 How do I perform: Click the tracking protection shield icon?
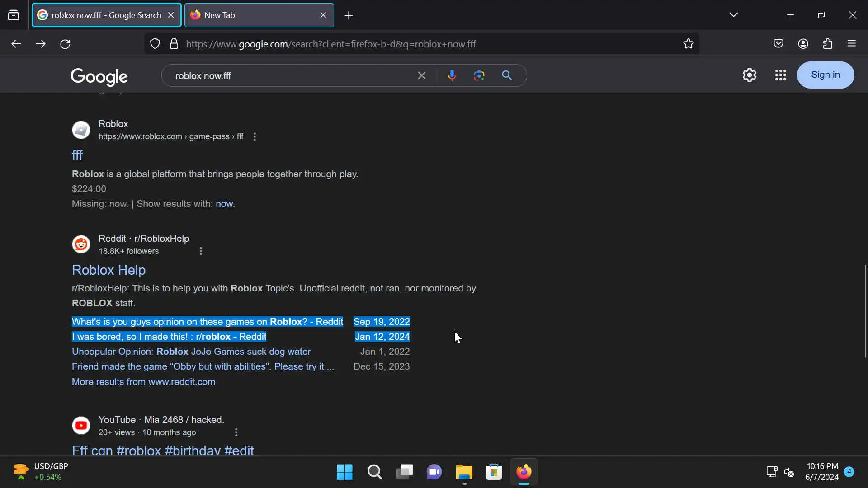point(155,44)
